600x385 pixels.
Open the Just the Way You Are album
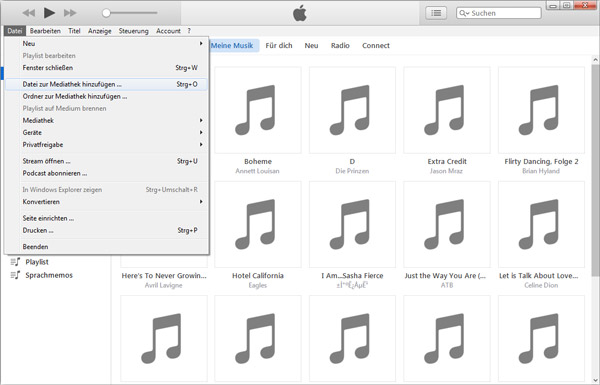click(447, 224)
